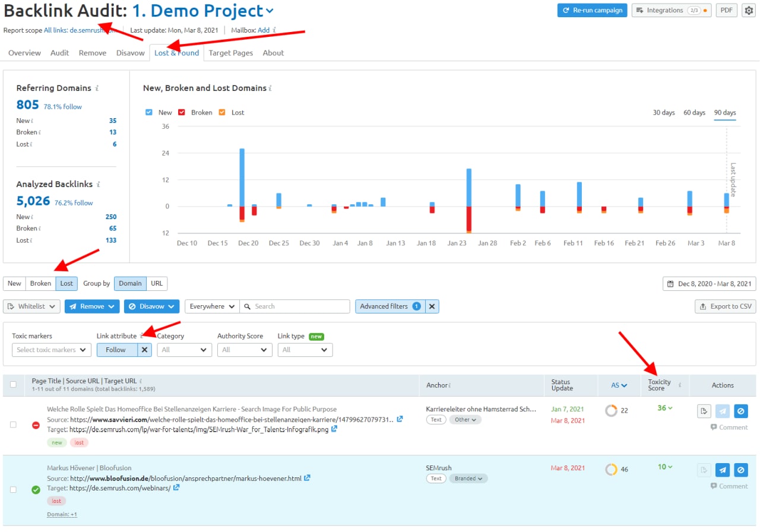760x532 pixels.
Task: Select the 60 days chart range
Action: 694,112
